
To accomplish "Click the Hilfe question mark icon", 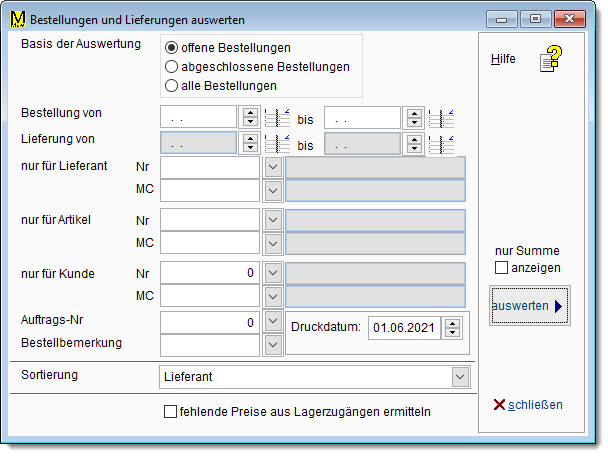I will click(551, 60).
